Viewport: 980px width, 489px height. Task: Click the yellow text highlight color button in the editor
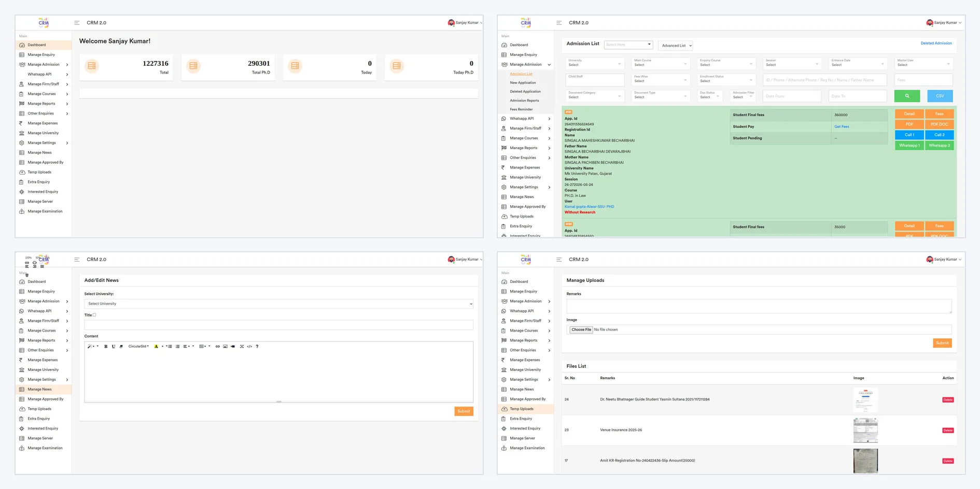click(156, 347)
